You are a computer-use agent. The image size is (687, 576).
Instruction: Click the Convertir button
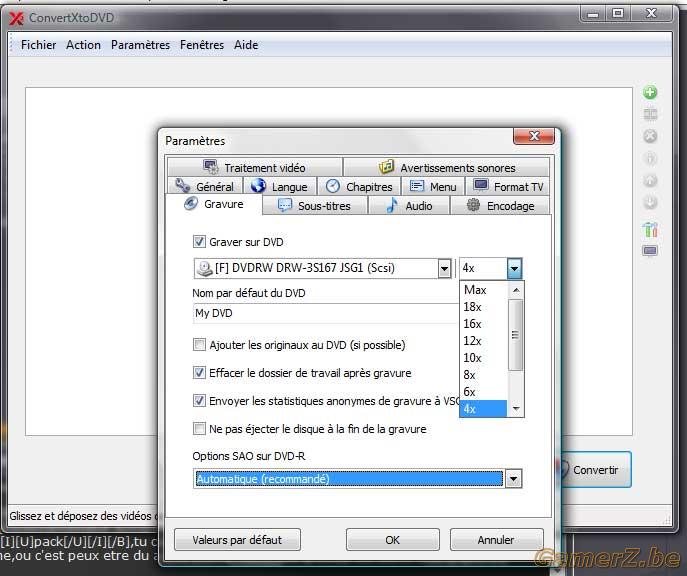point(595,470)
